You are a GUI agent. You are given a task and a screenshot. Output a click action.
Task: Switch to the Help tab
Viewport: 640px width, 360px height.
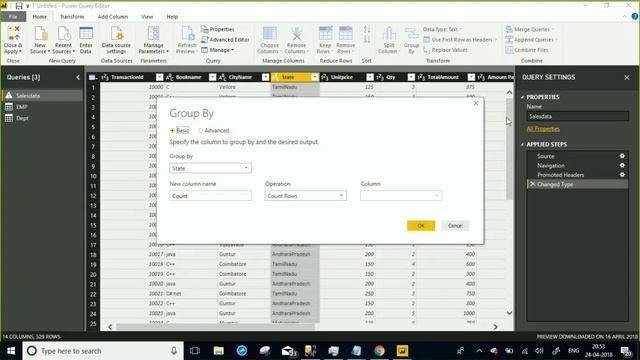pyautogui.click(x=172, y=17)
